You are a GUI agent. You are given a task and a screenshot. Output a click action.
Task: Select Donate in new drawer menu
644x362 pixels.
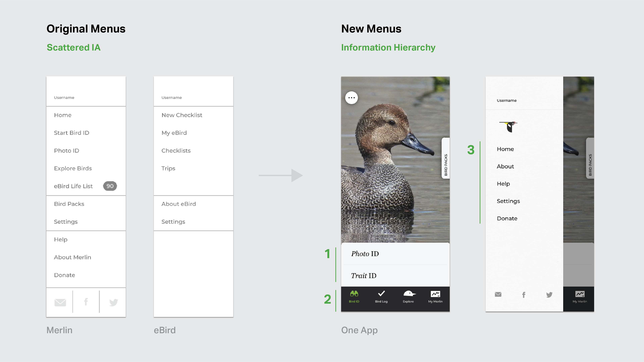pyautogui.click(x=507, y=218)
